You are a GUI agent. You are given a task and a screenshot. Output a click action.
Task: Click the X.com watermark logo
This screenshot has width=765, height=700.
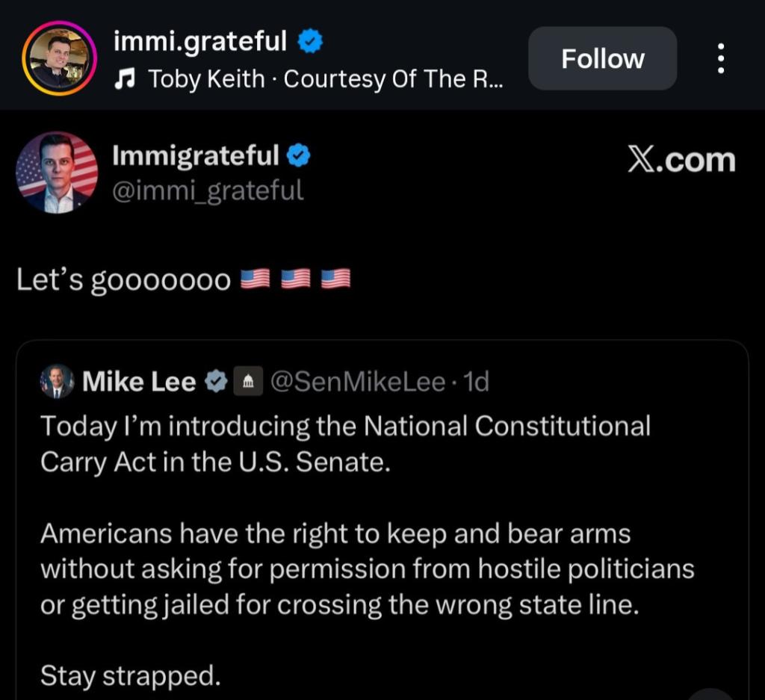coord(681,160)
